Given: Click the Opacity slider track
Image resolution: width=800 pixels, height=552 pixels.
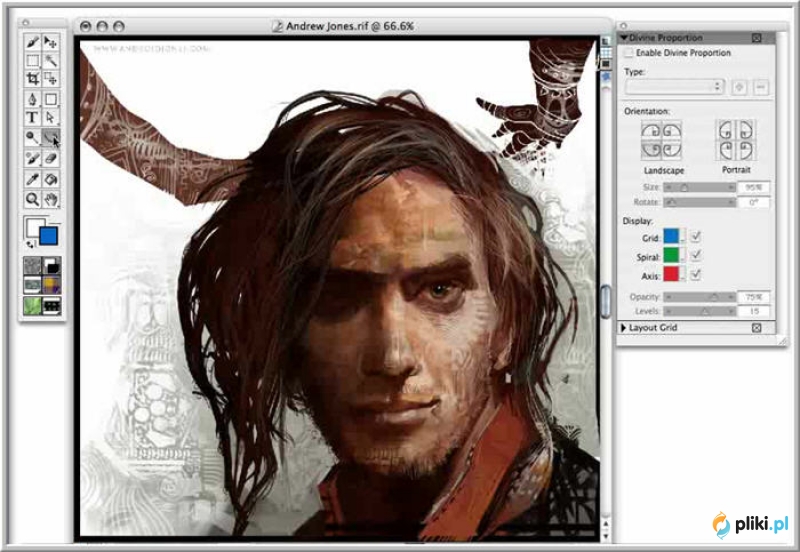Looking at the screenshot, I should pos(699,297).
